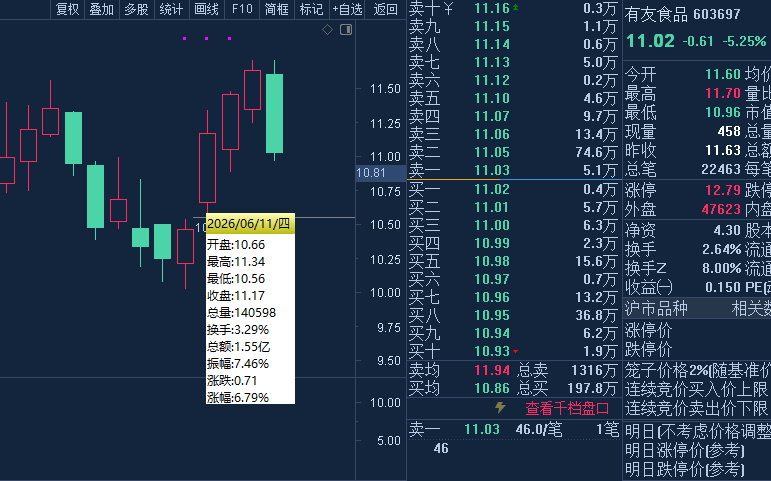Screen dimensions: 771x481
Task: Select 叠加 in the chart toolbar
Action: [102, 9]
